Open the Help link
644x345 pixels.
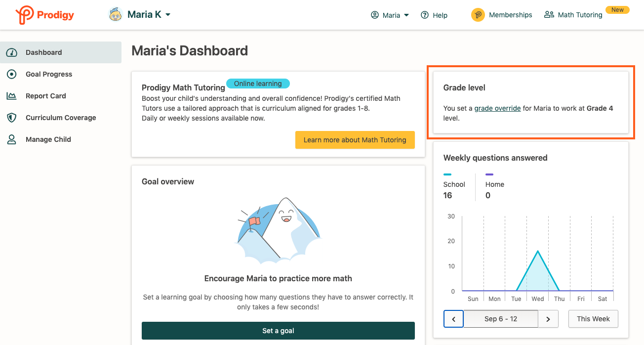(434, 15)
